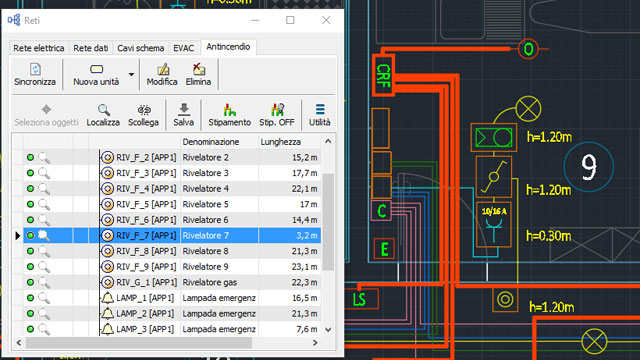
Task: Locate RIV_F_5 with its magnifier icon
Action: click(44, 204)
